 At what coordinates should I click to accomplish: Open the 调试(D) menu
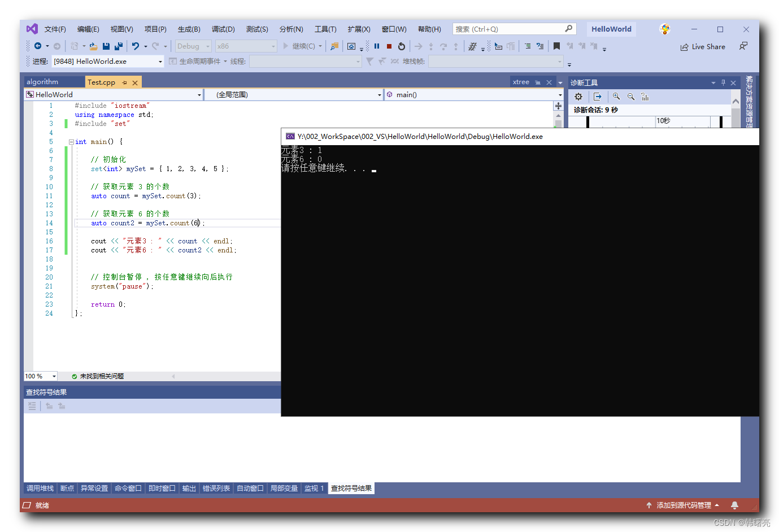point(223,29)
